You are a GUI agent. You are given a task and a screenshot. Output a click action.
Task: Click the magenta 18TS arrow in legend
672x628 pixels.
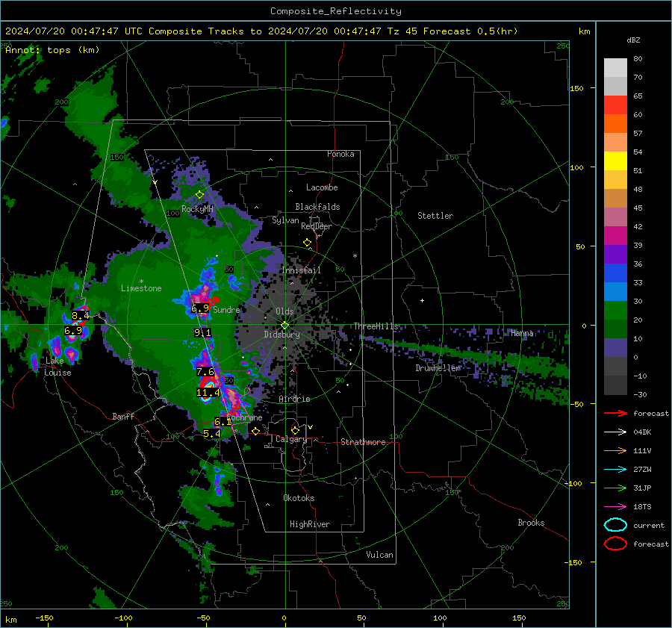point(615,507)
